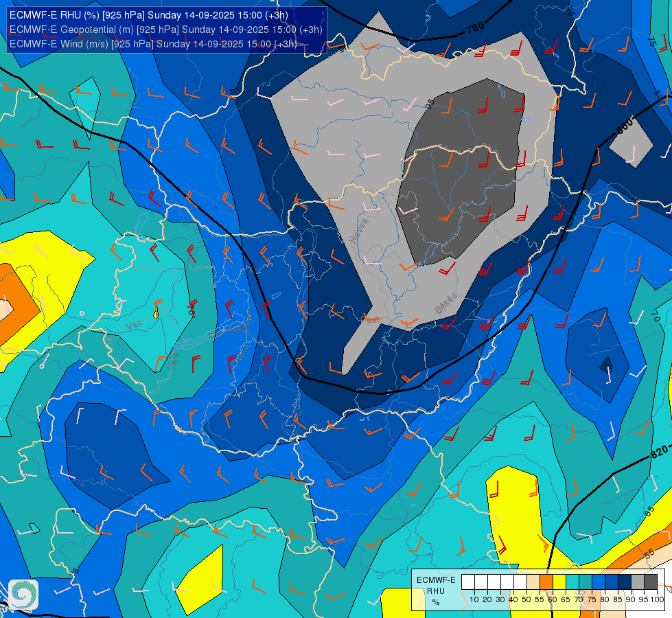Click the faint 'Vas' county name

click(134, 326)
